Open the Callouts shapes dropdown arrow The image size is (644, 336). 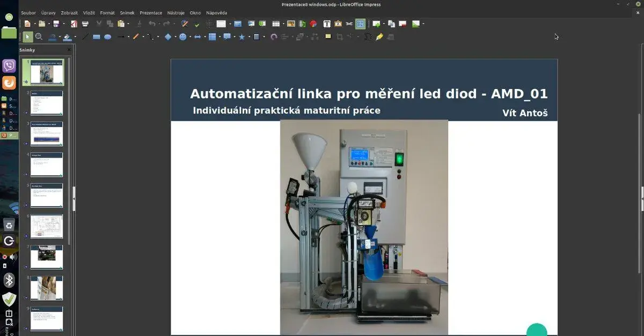pos(235,37)
